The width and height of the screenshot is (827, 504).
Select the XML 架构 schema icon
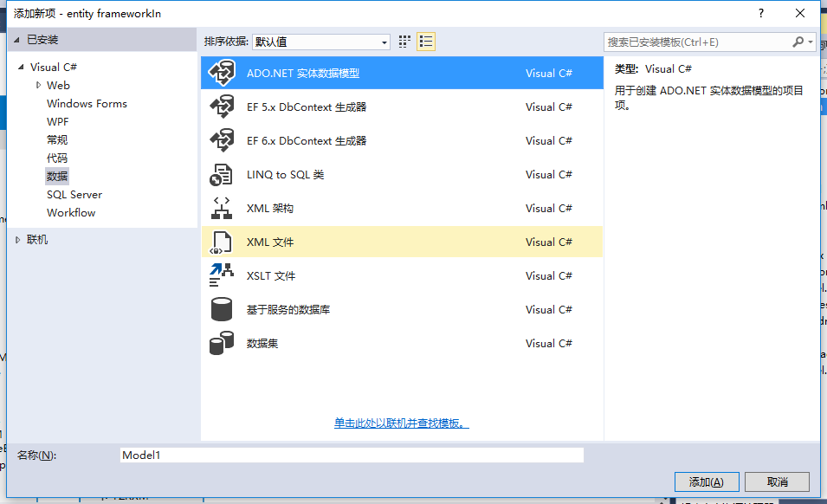pyautogui.click(x=222, y=208)
